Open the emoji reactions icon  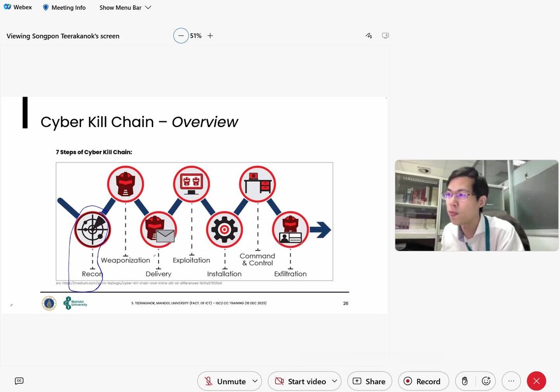click(x=486, y=381)
